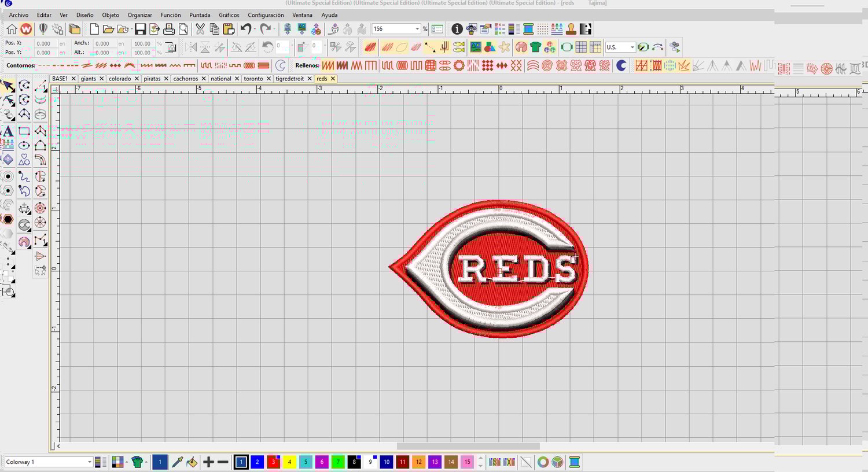868x472 pixels.
Task: Open the Ayuda menu
Action: click(329, 15)
